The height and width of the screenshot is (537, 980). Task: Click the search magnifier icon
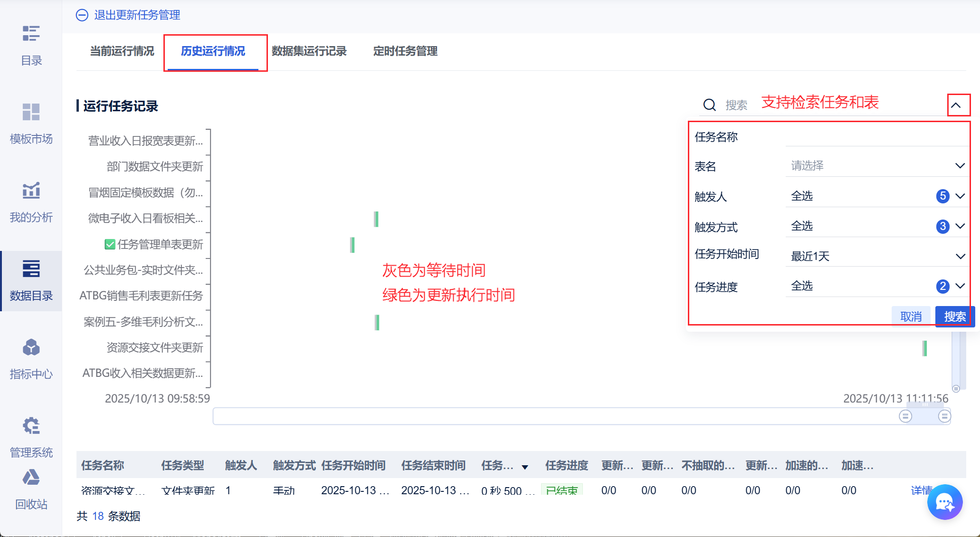coord(709,105)
